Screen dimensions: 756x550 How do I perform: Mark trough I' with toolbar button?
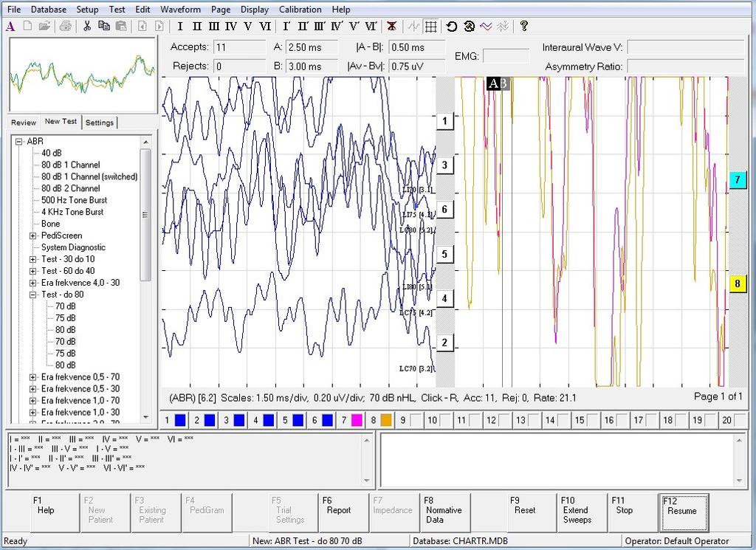point(286,26)
